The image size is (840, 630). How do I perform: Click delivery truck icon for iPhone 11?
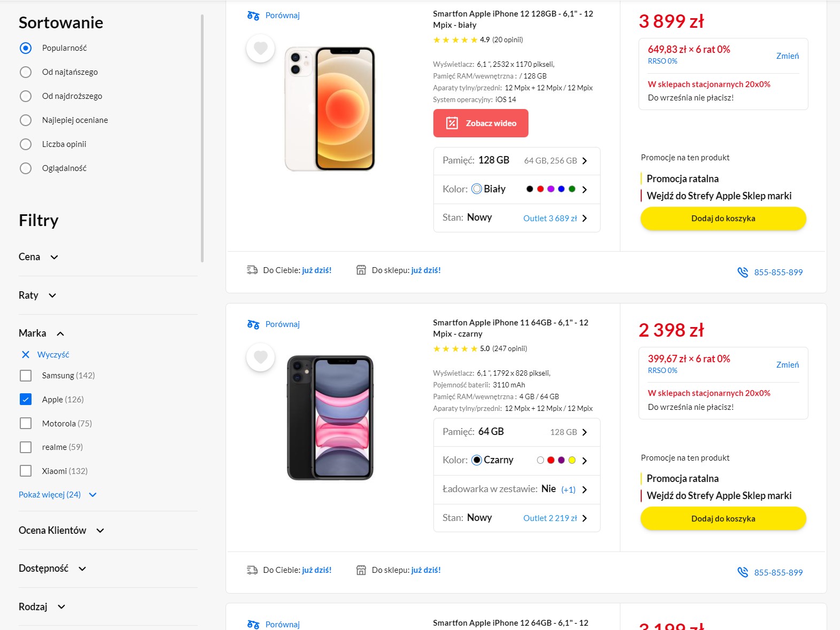(252, 570)
